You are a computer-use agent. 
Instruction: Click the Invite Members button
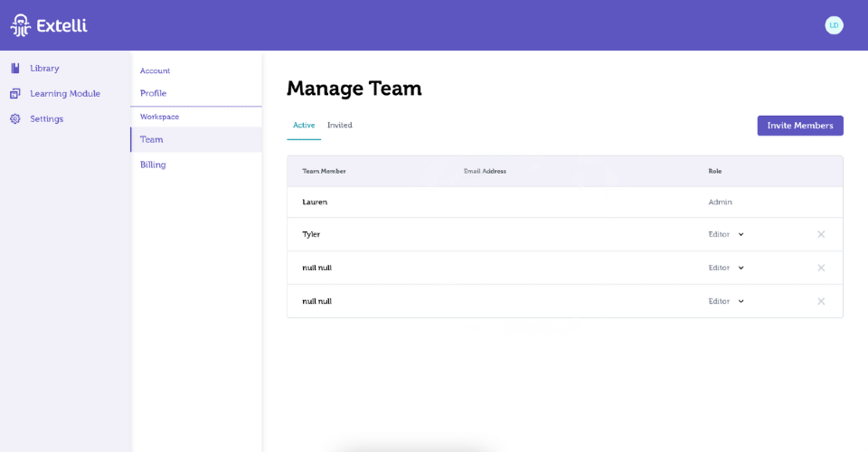click(800, 126)
